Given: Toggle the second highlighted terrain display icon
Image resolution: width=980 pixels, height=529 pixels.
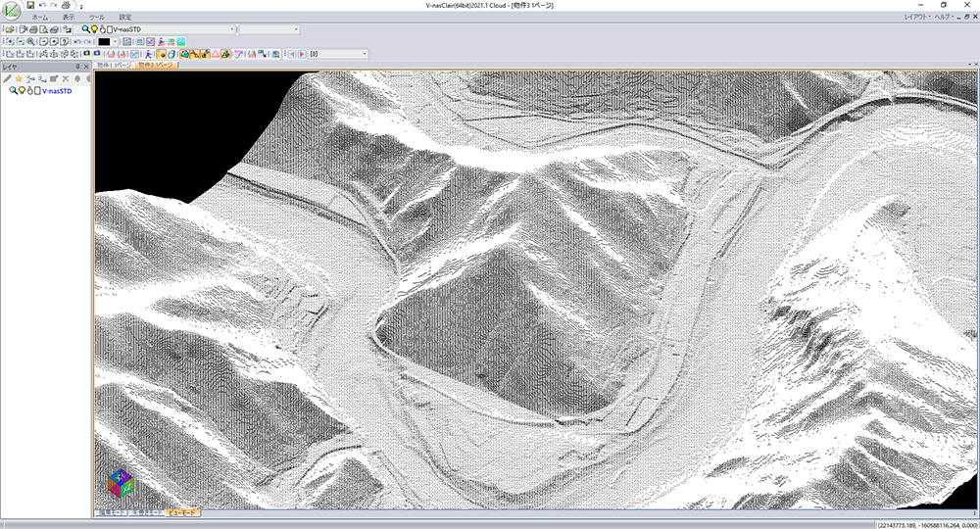Looking at the screenshot, I should (x=195, y=54).
